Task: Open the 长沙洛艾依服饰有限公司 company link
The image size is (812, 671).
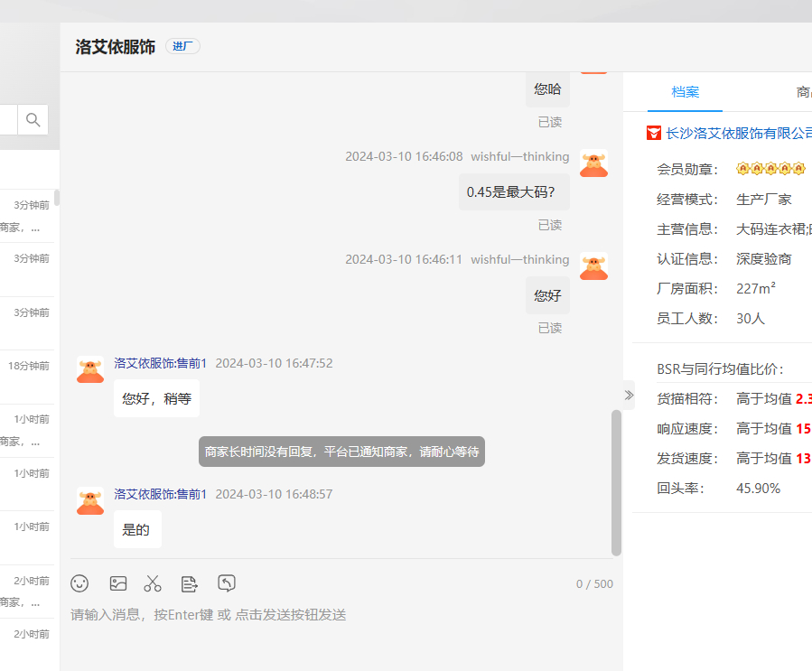Action: pyautogui.click(x=737, y=134)
